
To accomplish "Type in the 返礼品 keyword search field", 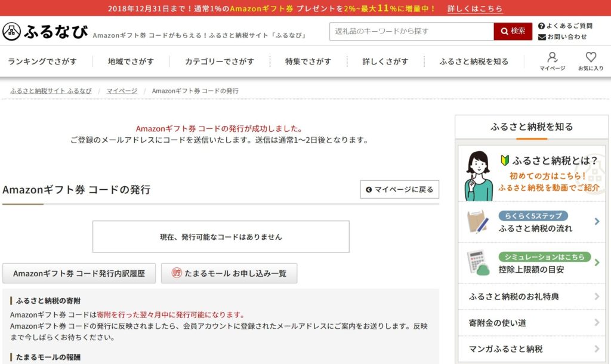I will pyautogui.click(x=411, y=32).
